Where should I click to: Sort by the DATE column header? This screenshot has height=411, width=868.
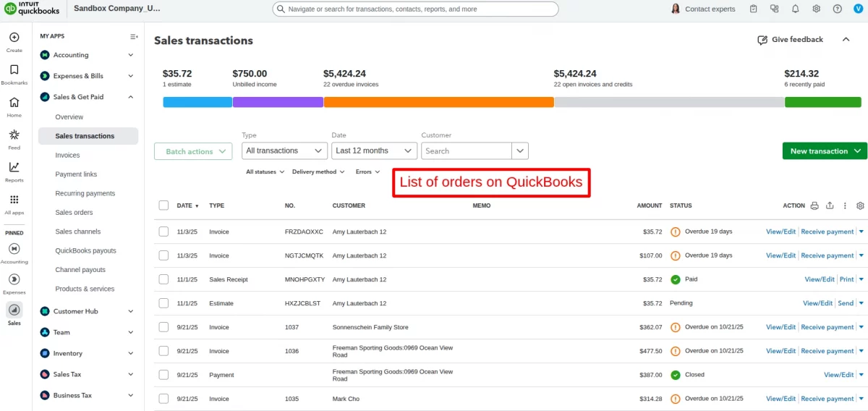tap(187, 205)
